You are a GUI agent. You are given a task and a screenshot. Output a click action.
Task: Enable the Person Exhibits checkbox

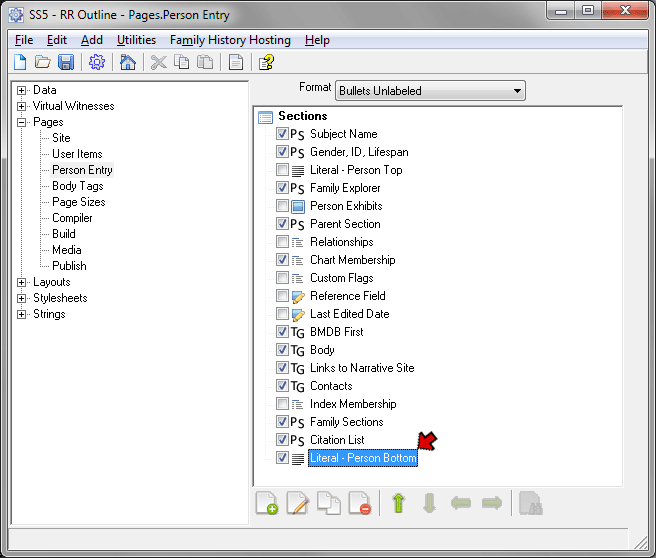coord(282,206)
